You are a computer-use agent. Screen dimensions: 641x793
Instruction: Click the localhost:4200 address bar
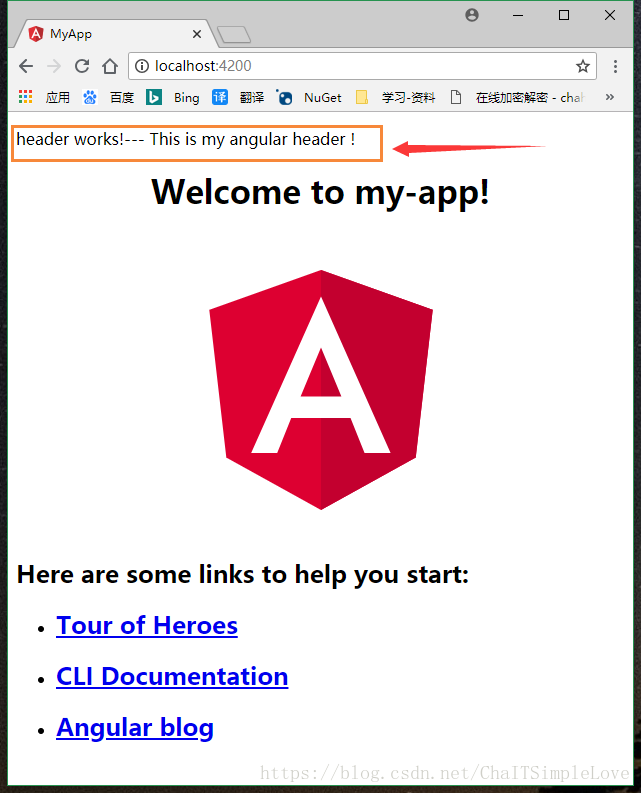(x=362, y=66)
